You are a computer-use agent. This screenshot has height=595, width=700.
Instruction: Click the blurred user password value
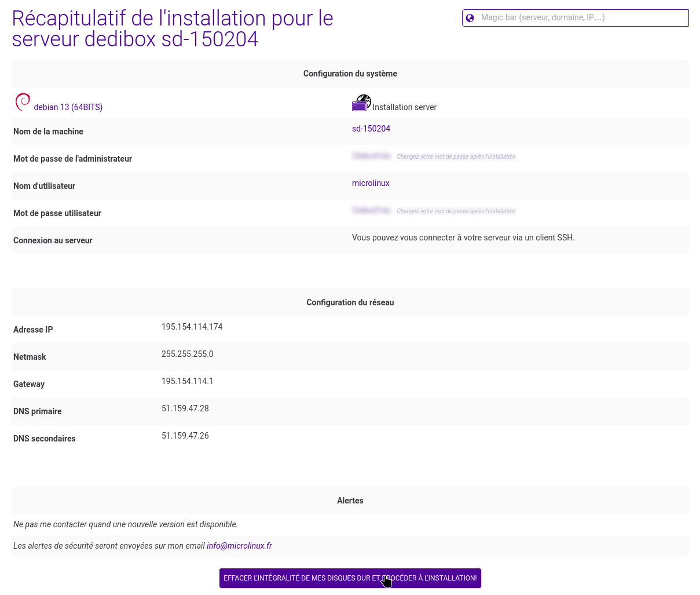click(x=371, y=211)
